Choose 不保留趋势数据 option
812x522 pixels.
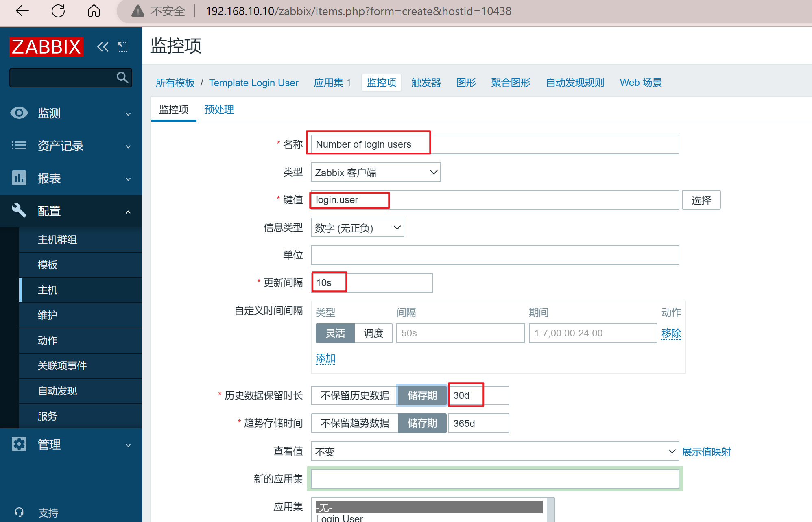point(354,423)
